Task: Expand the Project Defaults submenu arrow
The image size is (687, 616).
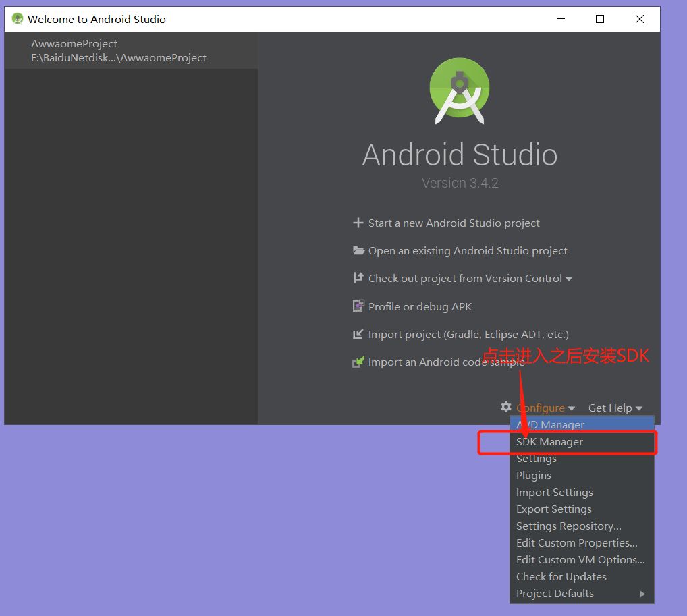Action: coord(642,594)
